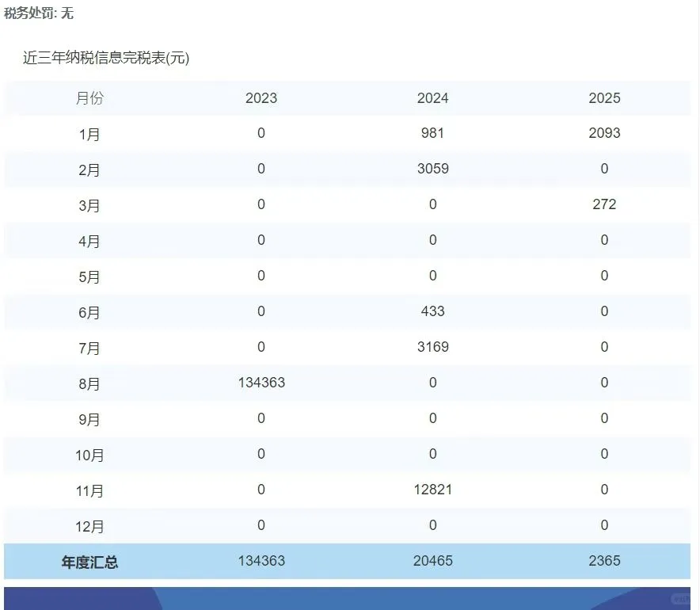The image size is (700, 610).
Task: Click the 2093 value for January 2025
Action: tap(604, 134)
